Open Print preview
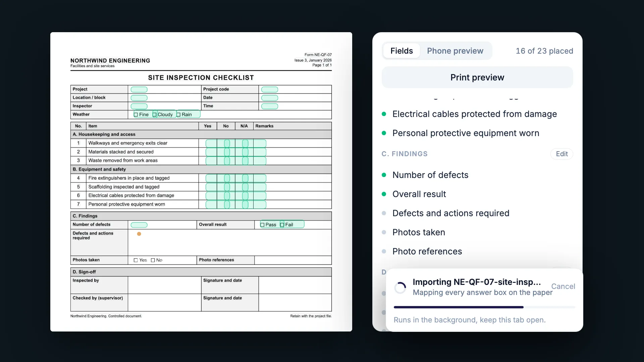 pyautogui.click(x=477, y=77)
